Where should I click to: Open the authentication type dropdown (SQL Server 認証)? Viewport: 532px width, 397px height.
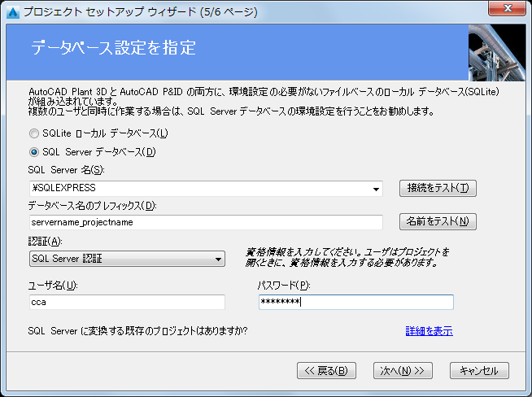127,259
